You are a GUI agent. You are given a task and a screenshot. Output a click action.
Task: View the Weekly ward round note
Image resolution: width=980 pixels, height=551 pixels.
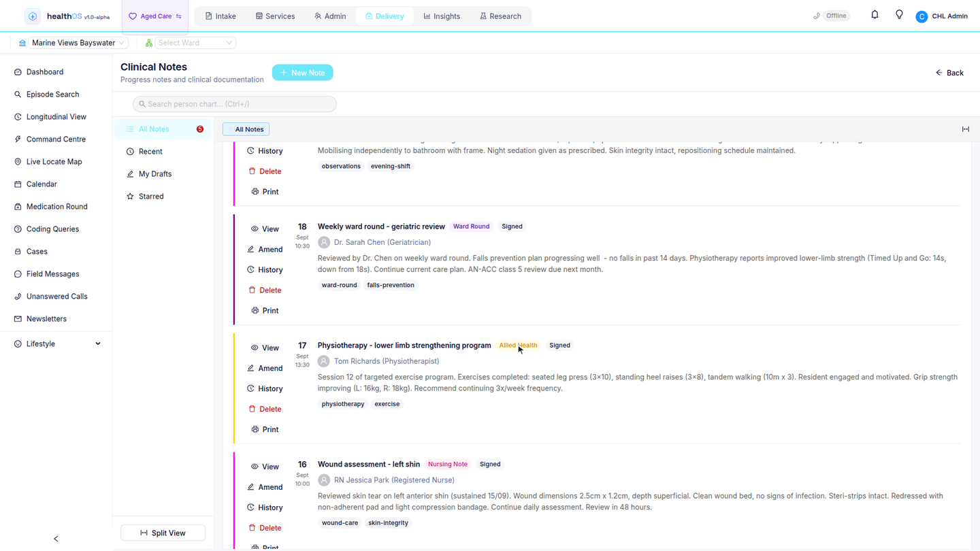tap(265, 229)
